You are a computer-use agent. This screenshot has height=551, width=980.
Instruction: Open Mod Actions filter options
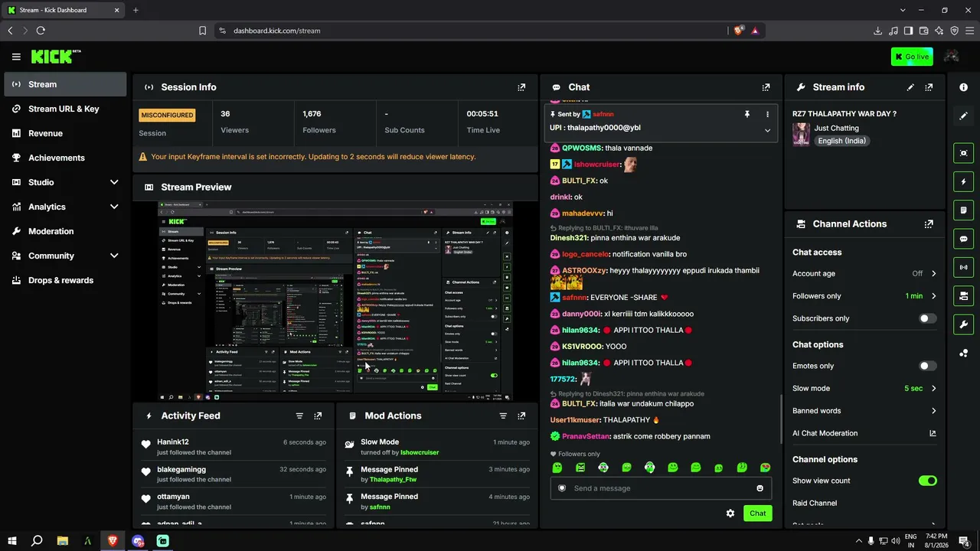(x=503, y=416)
